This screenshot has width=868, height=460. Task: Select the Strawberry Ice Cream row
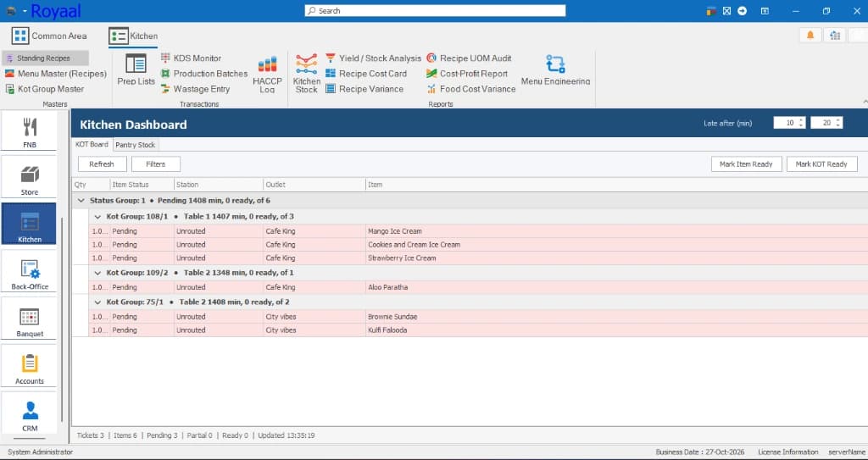[x=478, y=258]
